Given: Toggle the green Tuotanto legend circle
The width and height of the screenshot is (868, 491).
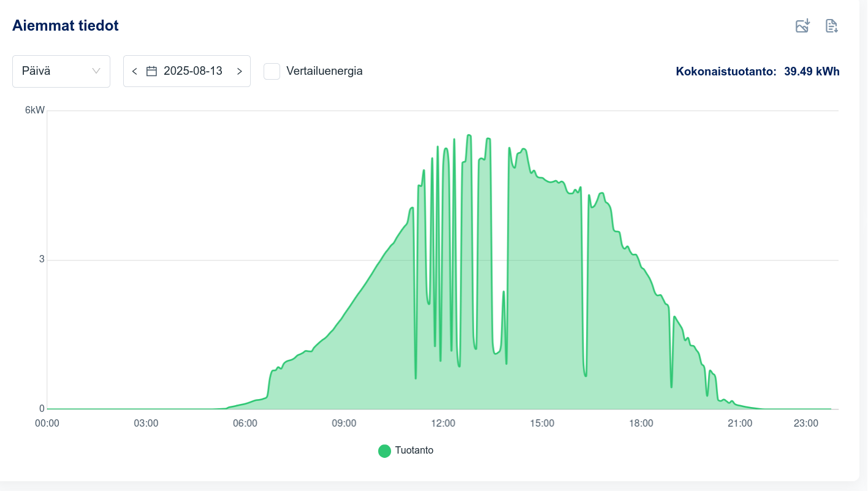Looking at the screenshot, I should pyautogui.click(x=384, y=451).
